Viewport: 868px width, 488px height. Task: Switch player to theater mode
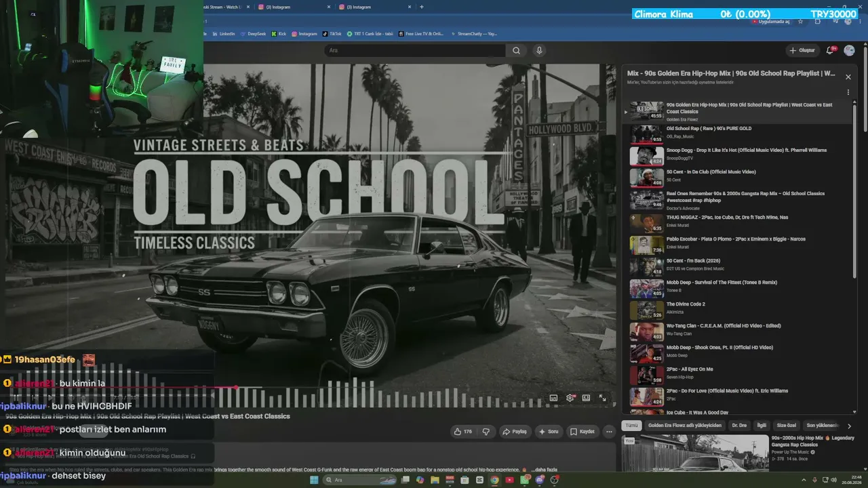(x=586, y=398)
